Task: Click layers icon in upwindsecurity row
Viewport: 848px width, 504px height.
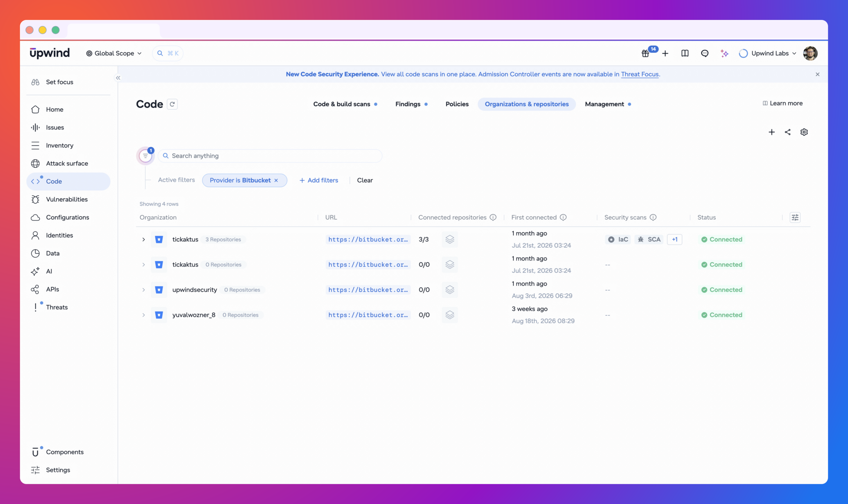Action: click(450, 290)
